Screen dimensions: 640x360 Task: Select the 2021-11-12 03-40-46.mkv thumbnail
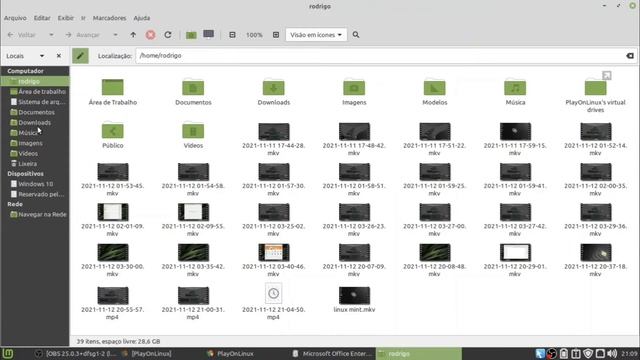(273, 252)
